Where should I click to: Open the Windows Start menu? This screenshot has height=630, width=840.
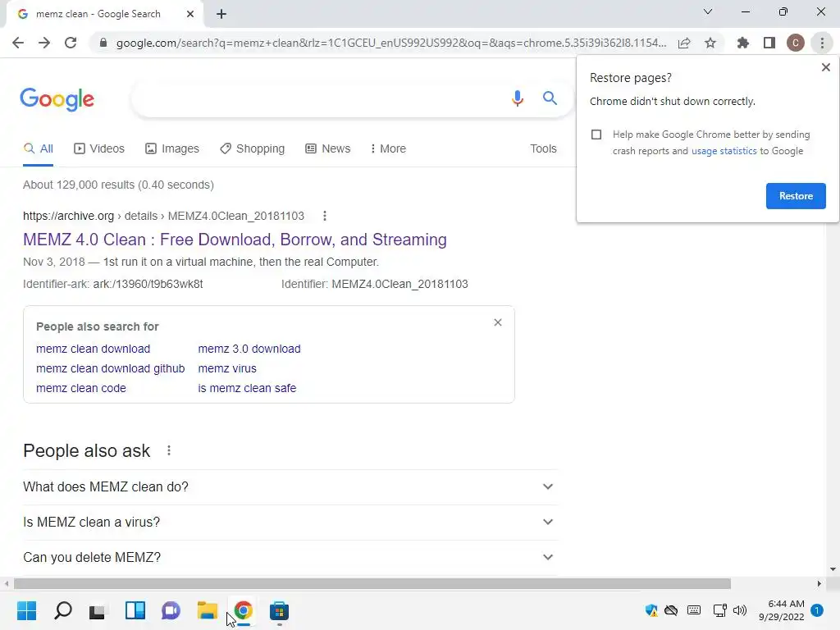click(x=27, y=610)
